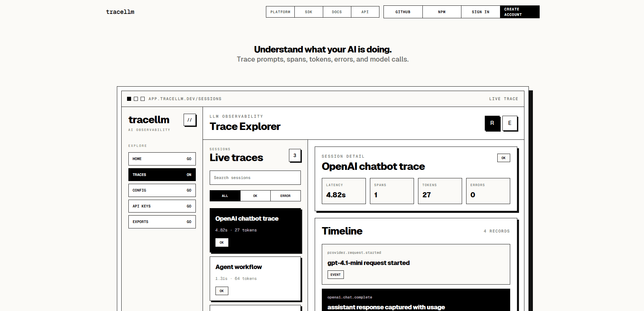Open the Platform nav item
644x311 pixels.
(280, 12)
